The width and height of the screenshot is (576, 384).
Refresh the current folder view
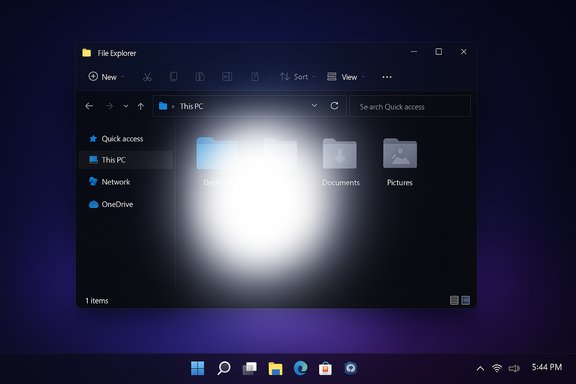click(x=334, y=106)
